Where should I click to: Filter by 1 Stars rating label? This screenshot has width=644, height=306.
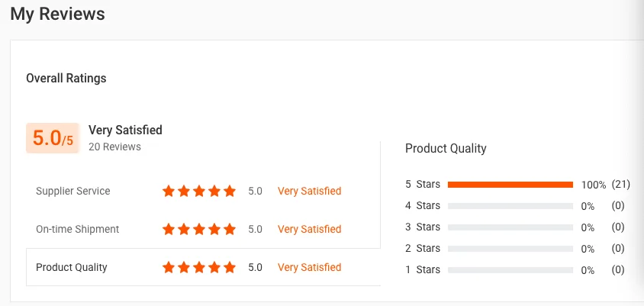[423, 270]
